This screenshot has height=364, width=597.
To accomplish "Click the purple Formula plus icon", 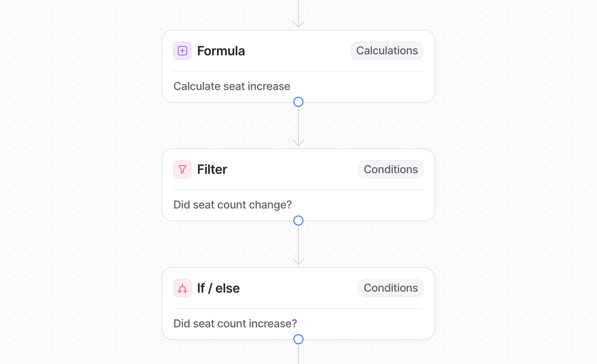I will (x=182, y=51).
